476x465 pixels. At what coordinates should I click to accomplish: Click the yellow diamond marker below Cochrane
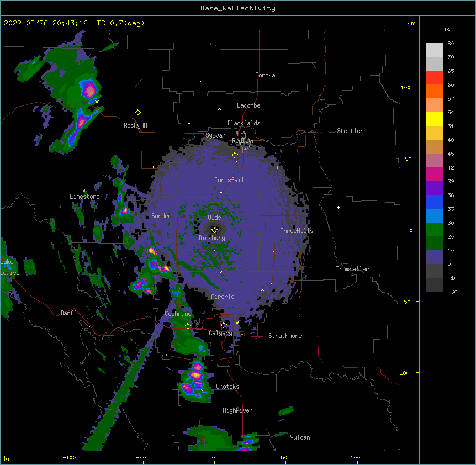click(188, 326)
